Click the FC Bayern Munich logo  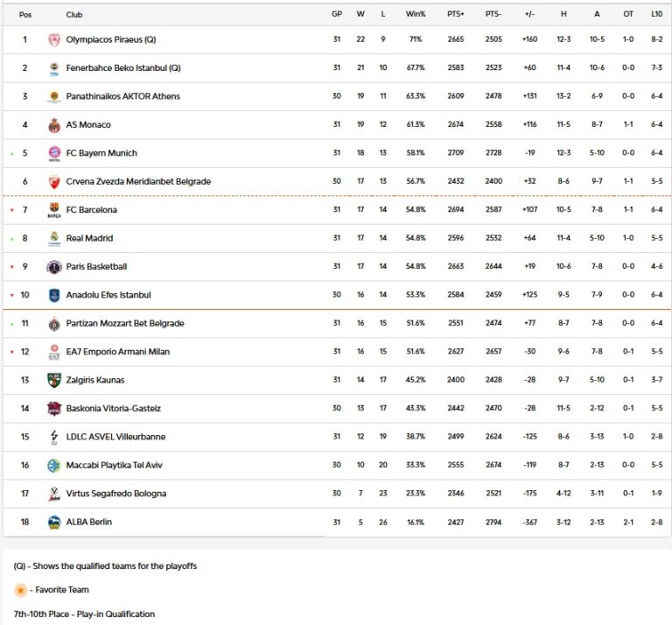pyautogui.click(x=54, y=153)
